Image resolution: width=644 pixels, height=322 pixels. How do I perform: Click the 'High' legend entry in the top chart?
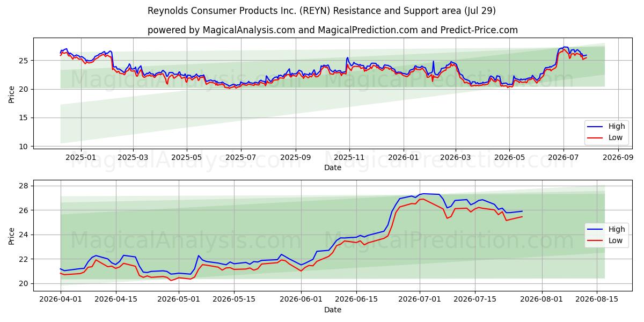coord(606,127)
